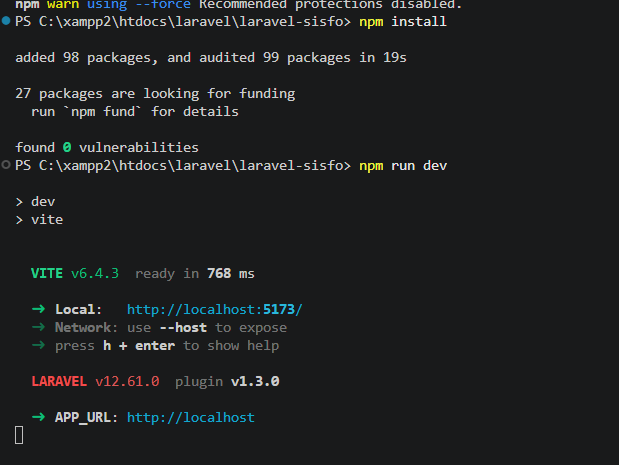This screenshot has height=465, width=619.
Task: Click the blue command decoration dot beside npm install
Action: point(6,21)
